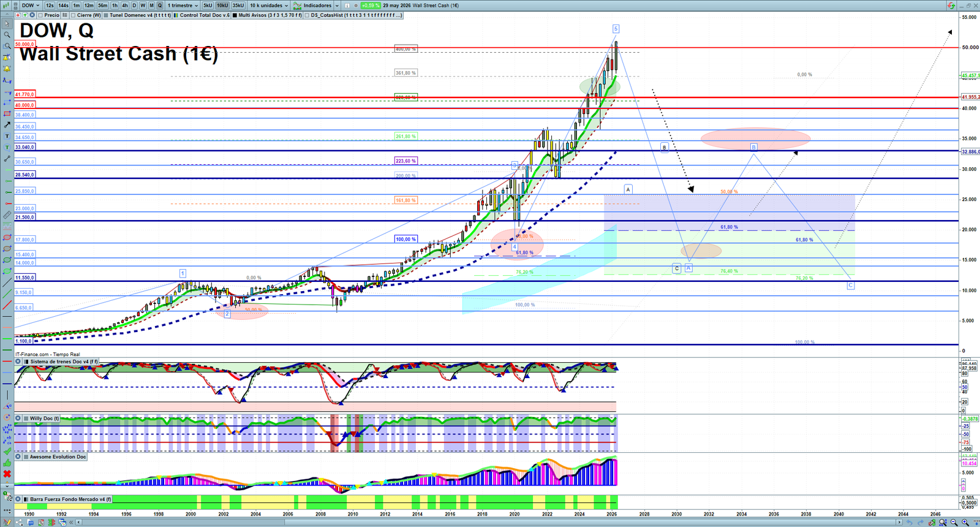Select the ruler measuring tool

[7, 215]
